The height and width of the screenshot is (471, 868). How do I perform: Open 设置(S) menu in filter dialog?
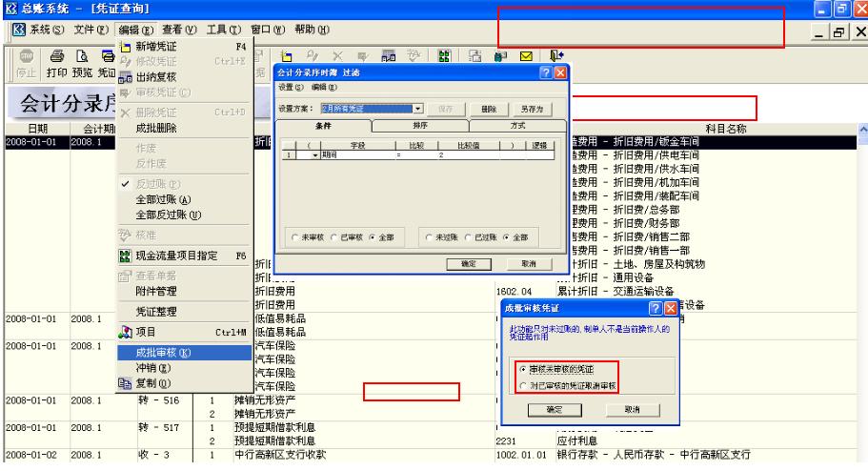tap(291, 88)
